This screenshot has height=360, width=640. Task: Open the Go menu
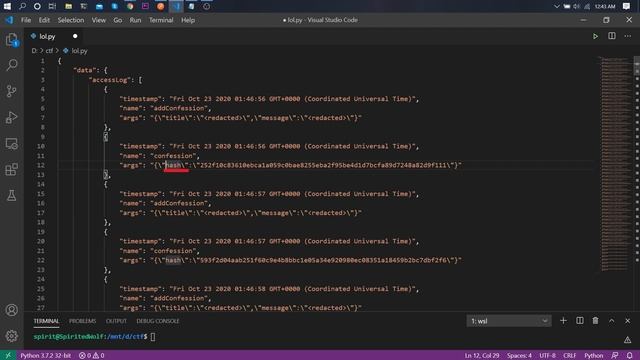click(118, 20)
